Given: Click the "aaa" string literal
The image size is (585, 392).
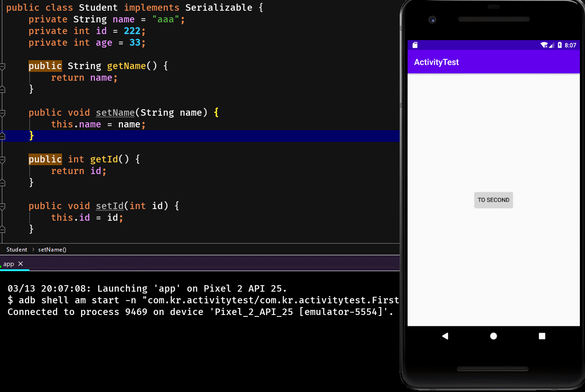Looking at the screenshot, I should (x=166, y=19).
